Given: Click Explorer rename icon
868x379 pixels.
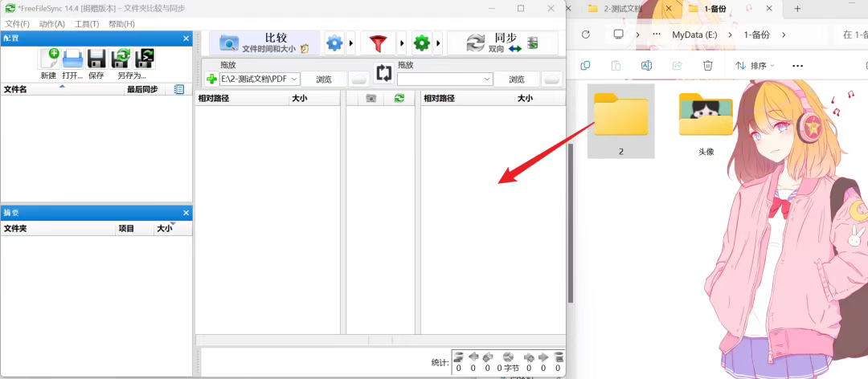Looking at the screenshot, I should pos(646,65).
